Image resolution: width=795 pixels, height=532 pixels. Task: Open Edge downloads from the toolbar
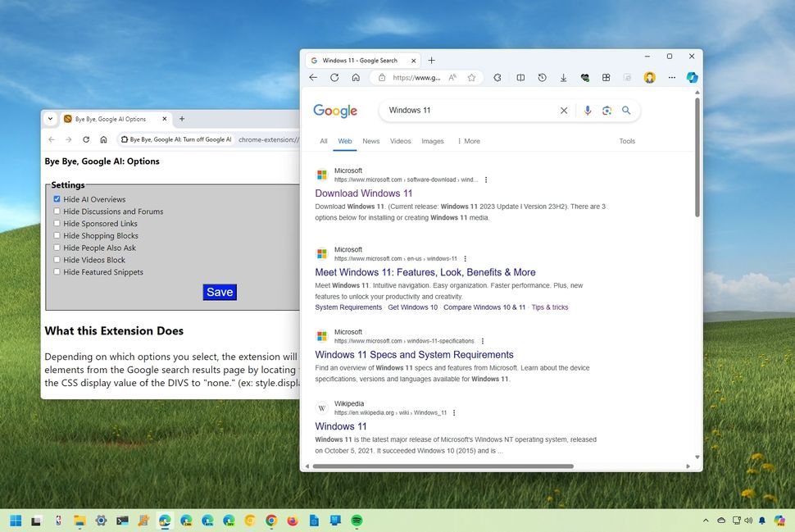(563, 77)
